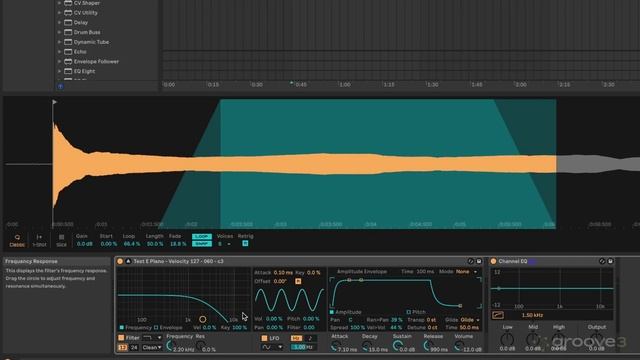Toggle Channel EQ high-pass filter icon

498,315
